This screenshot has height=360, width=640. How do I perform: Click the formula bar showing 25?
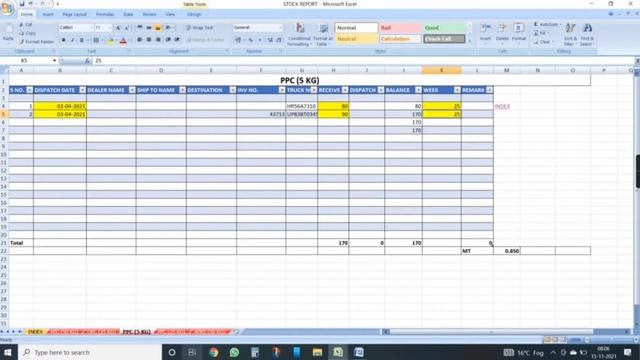pos(363,60)
